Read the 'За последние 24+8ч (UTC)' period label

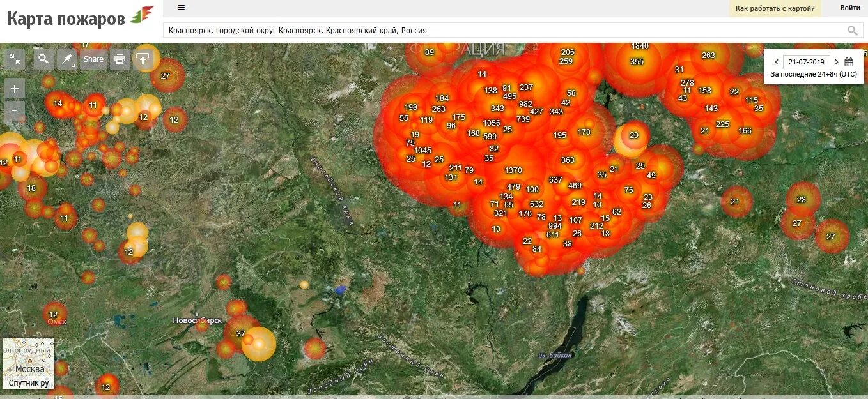click(x=813, y=74)
